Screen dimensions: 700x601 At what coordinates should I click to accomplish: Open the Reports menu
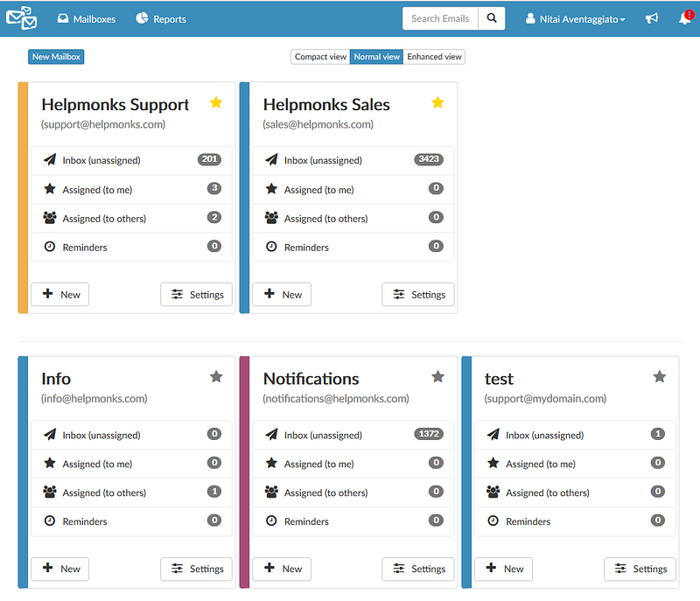click(x=161, y=18)
